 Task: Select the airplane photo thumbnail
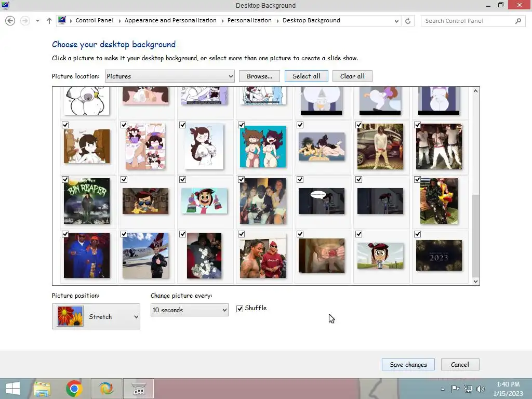[x=145, y=256]
